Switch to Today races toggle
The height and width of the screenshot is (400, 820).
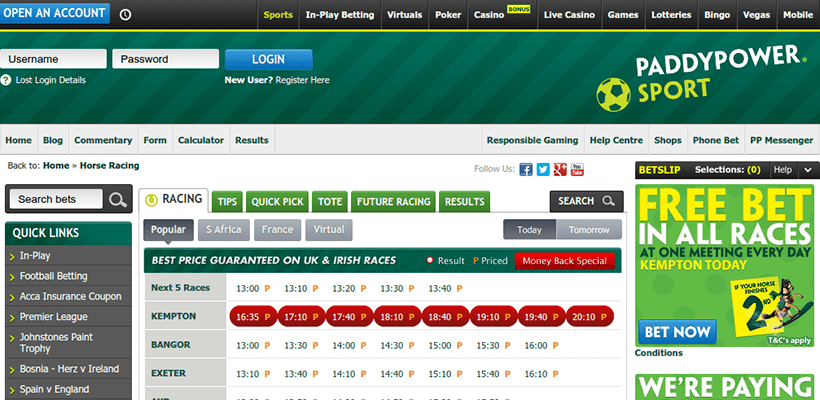[529, 230]
